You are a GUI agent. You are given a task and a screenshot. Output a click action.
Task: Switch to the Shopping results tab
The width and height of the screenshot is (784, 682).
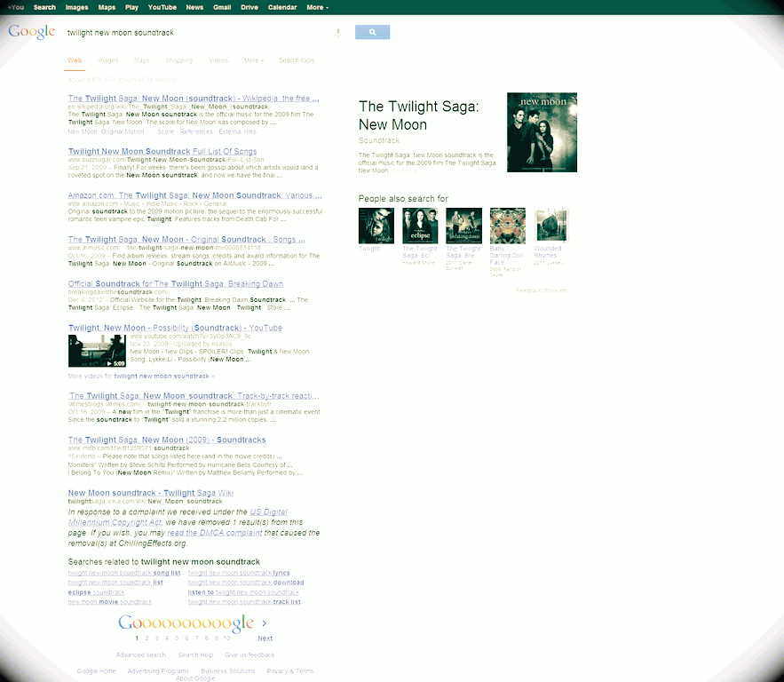coord(179,60)
